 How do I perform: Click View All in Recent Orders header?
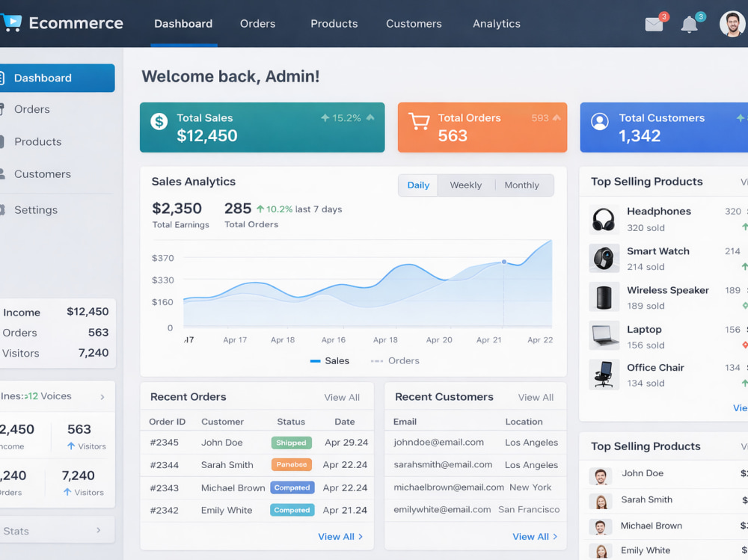[x=342, y=397]
